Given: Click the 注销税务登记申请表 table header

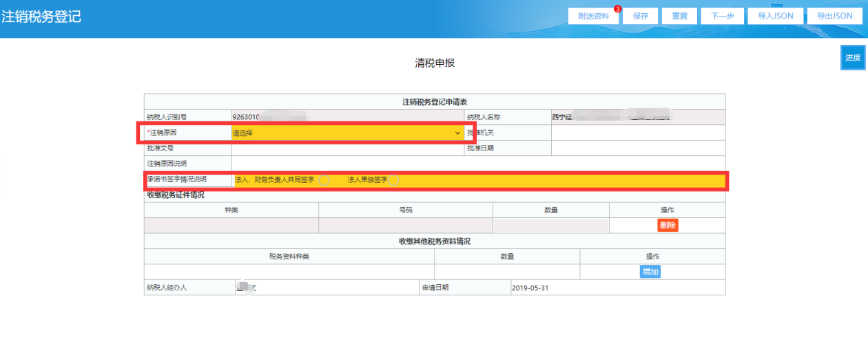Looking at the screenshot, I should [435, 101].
